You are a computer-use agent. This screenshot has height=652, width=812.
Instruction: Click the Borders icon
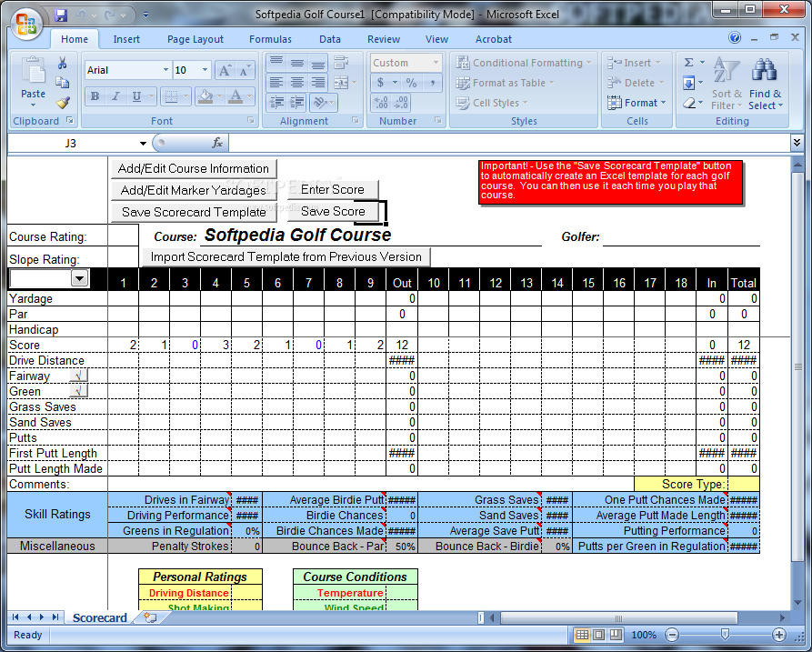tap(171, 96)
